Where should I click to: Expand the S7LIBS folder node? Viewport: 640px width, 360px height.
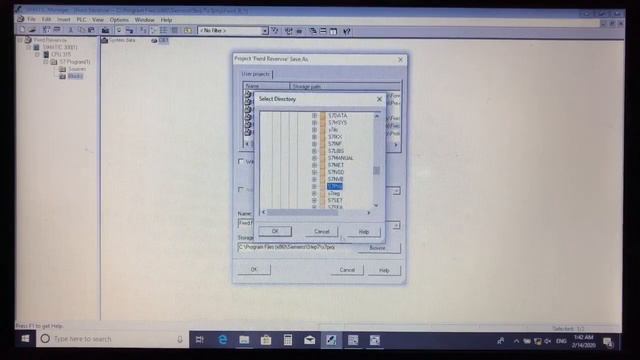coord(314,151)
